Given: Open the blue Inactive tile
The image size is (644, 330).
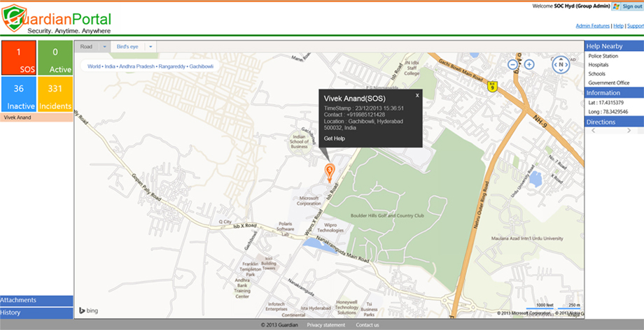Looking at the screenshot, I should click(x=19, y=94).
